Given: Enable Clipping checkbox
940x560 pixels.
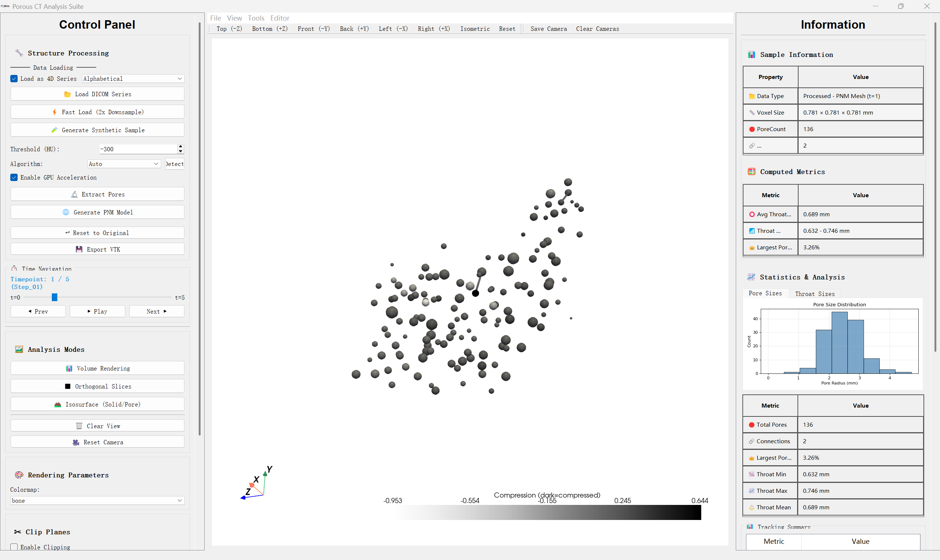Looking at the screenshot, I should coord(14,547).
